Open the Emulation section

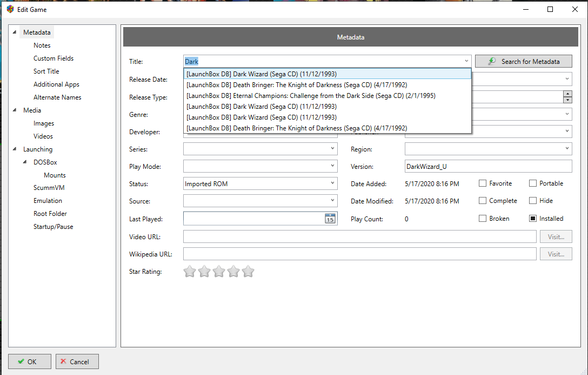[x=48, y=201]
